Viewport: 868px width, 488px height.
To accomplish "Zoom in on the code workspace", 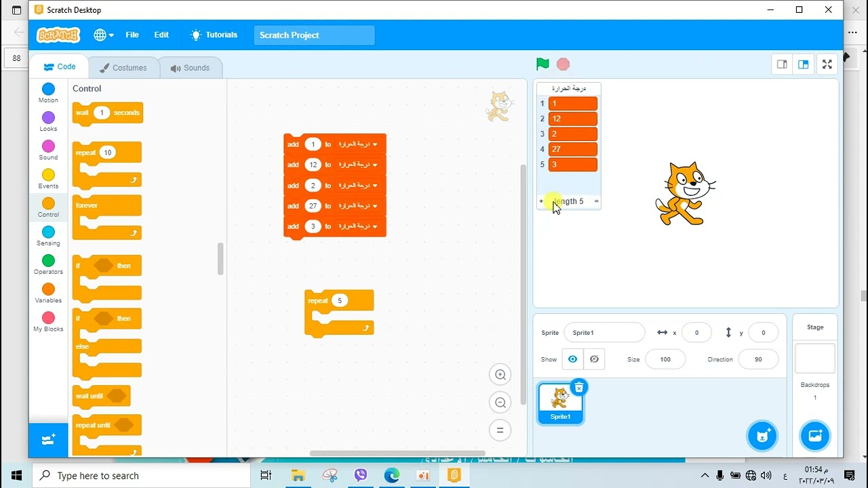I will (500, 375).
